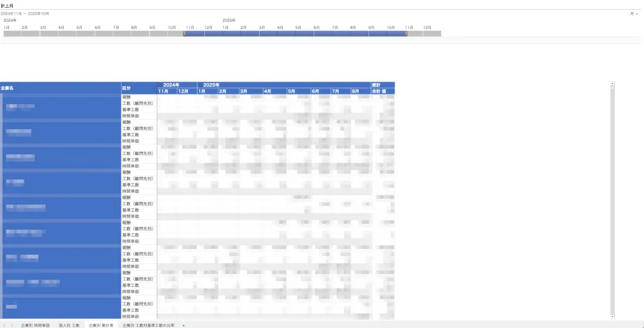This screenshot has height=328, width=644.
Task: Click the 11月 column header in table
Action: 167,91
